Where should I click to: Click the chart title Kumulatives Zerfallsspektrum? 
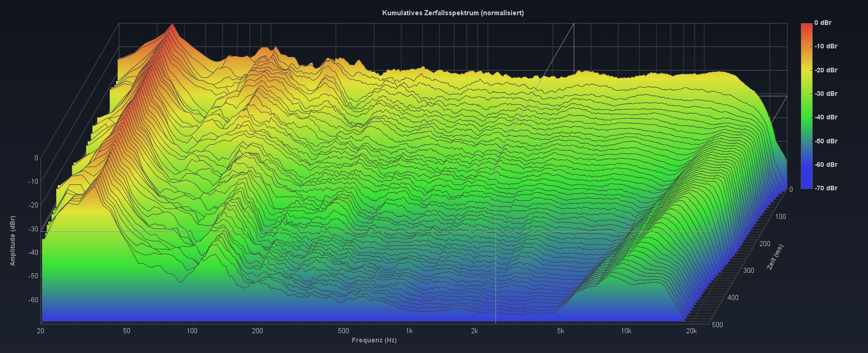(x=453, y=13)
